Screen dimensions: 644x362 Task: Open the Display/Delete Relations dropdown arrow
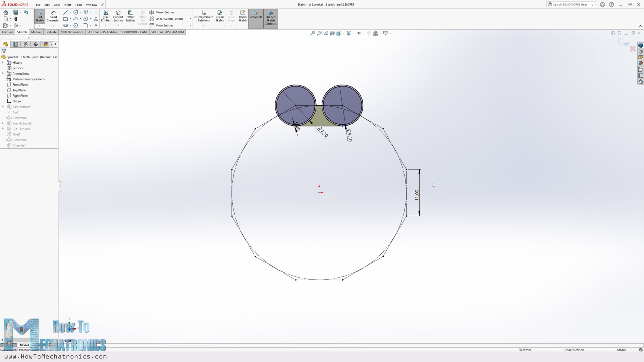(x=204, y=26)
